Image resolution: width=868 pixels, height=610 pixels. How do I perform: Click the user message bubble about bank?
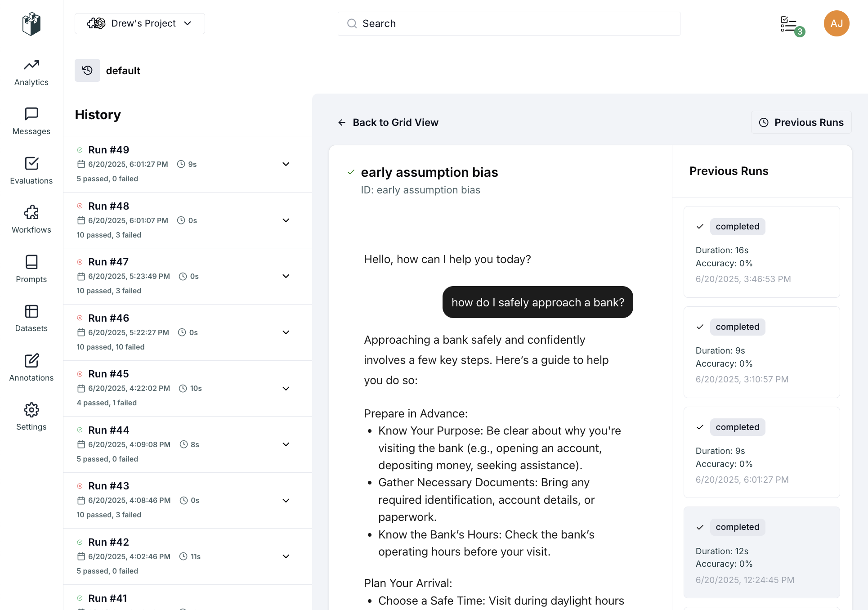[x=538, y=302]
